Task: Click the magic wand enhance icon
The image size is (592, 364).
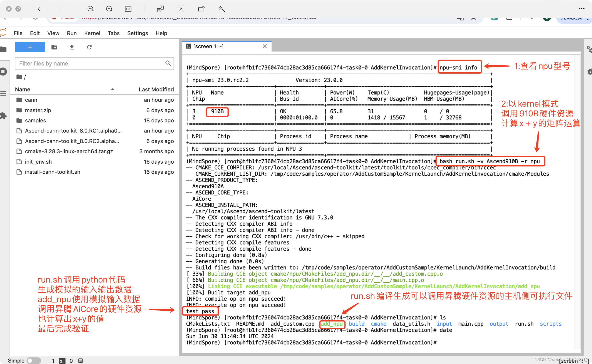Action: [x=221, y=9]
